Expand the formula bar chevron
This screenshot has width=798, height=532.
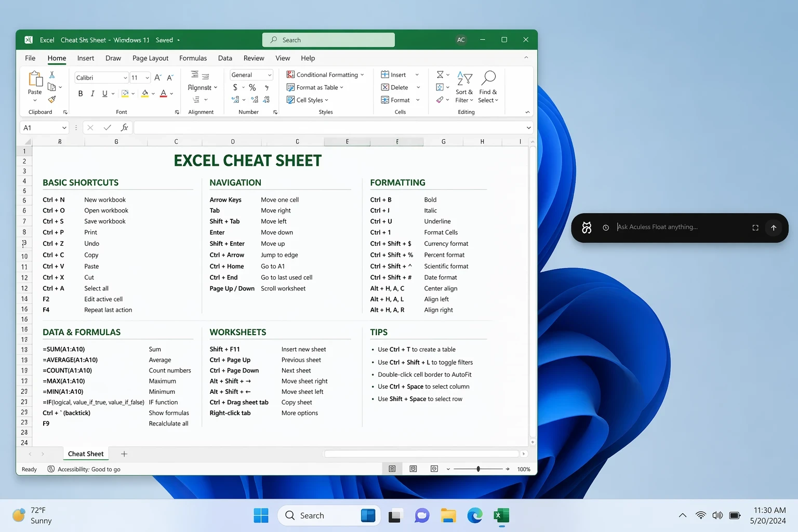click(x=528, y=128)
